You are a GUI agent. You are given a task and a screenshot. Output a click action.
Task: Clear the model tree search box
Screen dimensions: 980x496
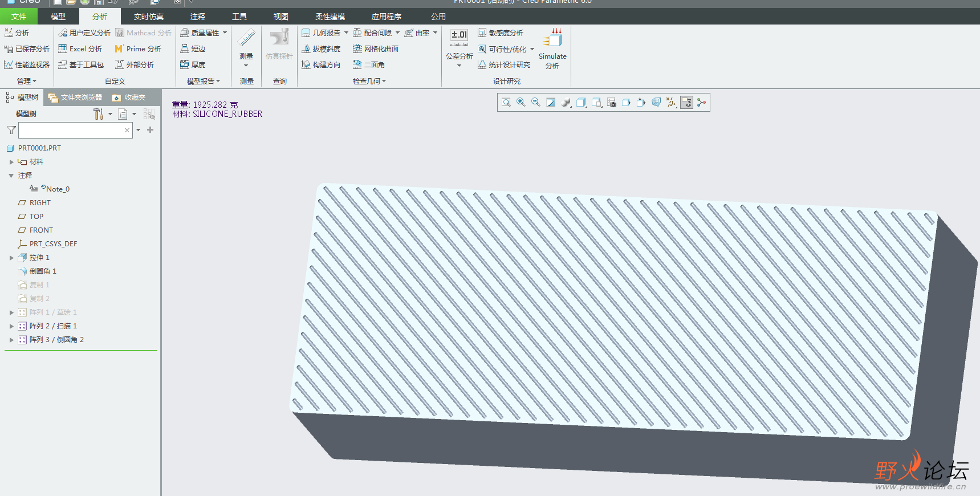pos(127,131)
